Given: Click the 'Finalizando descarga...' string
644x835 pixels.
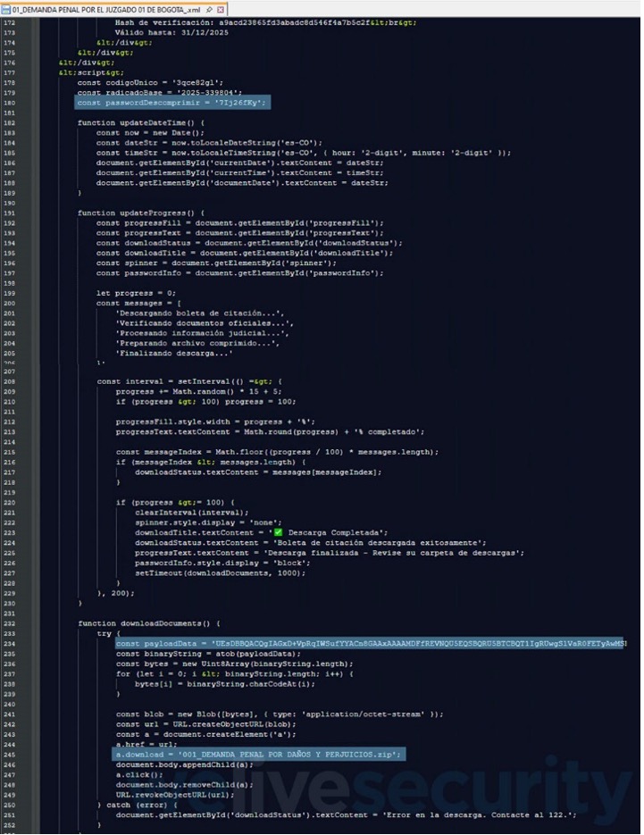Looking at the screenshot, I should [x=173, y=353].
